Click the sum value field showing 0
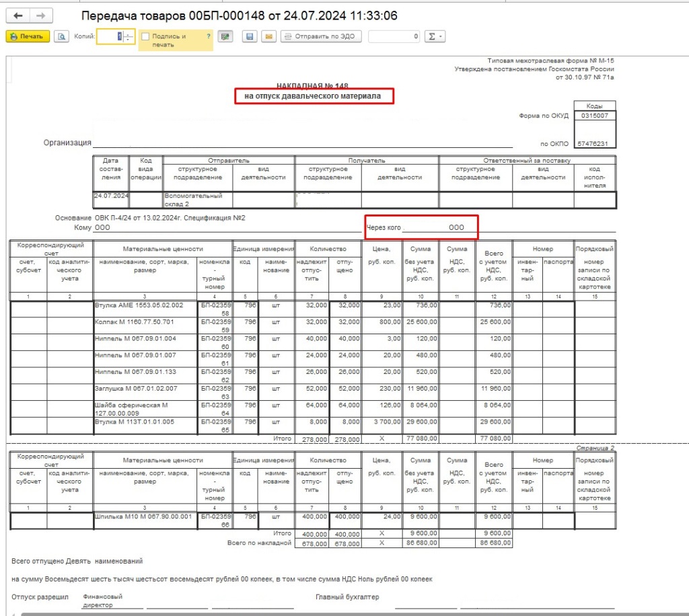 pos(395,36)
